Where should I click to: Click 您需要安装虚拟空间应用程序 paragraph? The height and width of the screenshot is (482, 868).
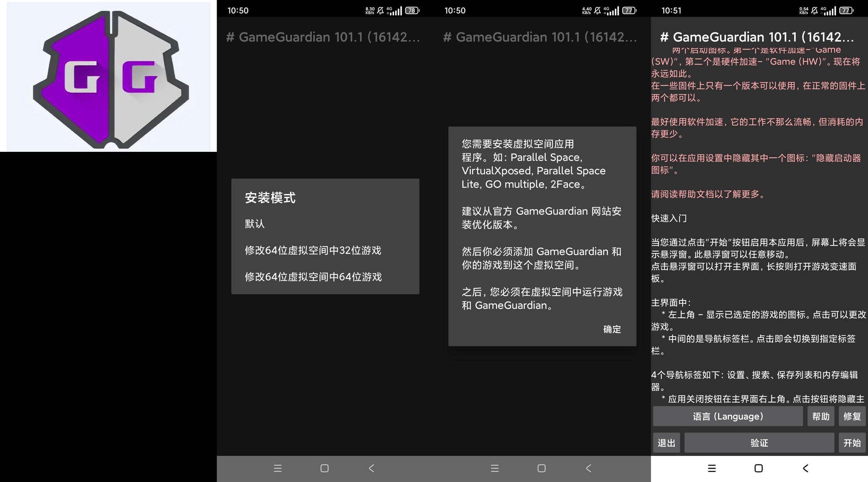point(534,164)
